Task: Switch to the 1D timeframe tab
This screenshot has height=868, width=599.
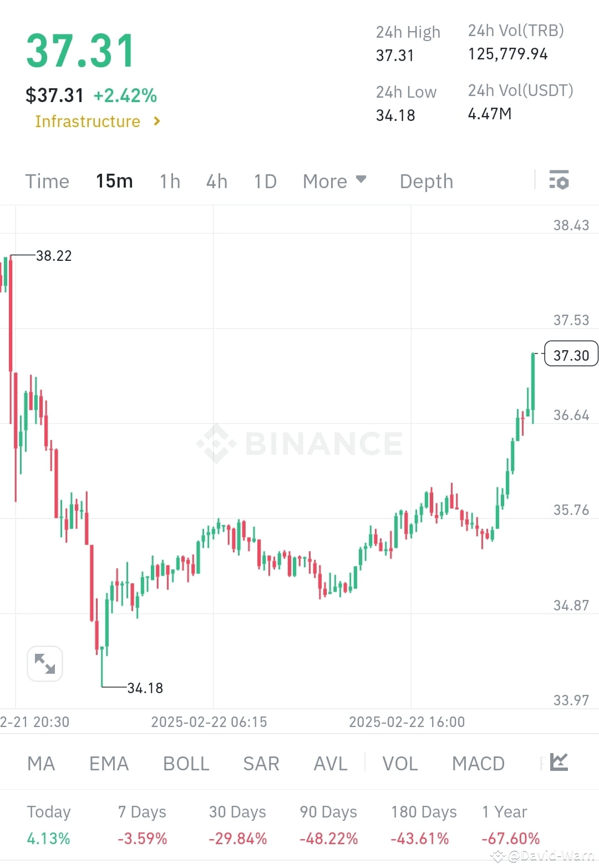Action: 265,181
